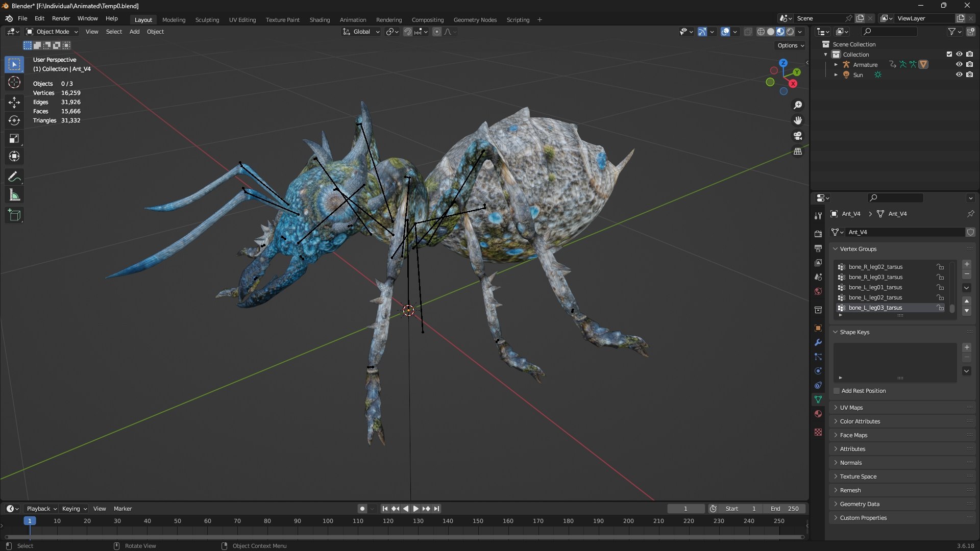Open the Render menu
Screen dimensions: 980x551
pyautogui.click(x=61, y=18)
